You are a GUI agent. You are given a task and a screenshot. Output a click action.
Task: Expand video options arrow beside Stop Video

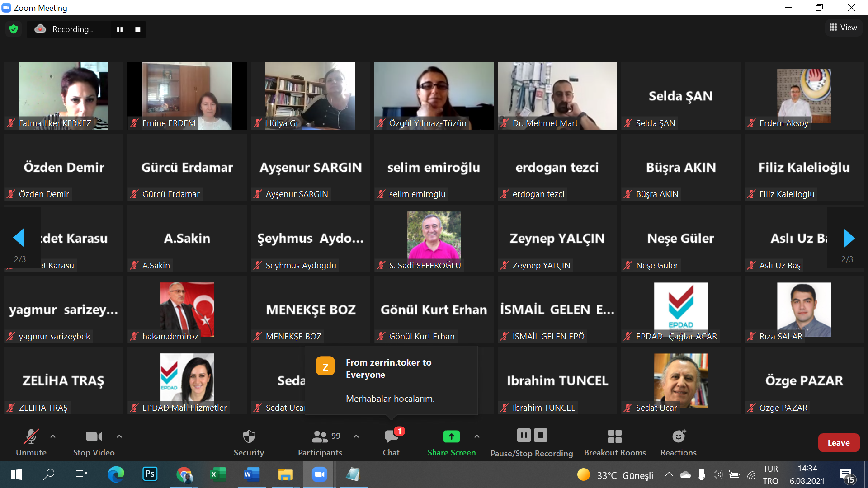119,436
